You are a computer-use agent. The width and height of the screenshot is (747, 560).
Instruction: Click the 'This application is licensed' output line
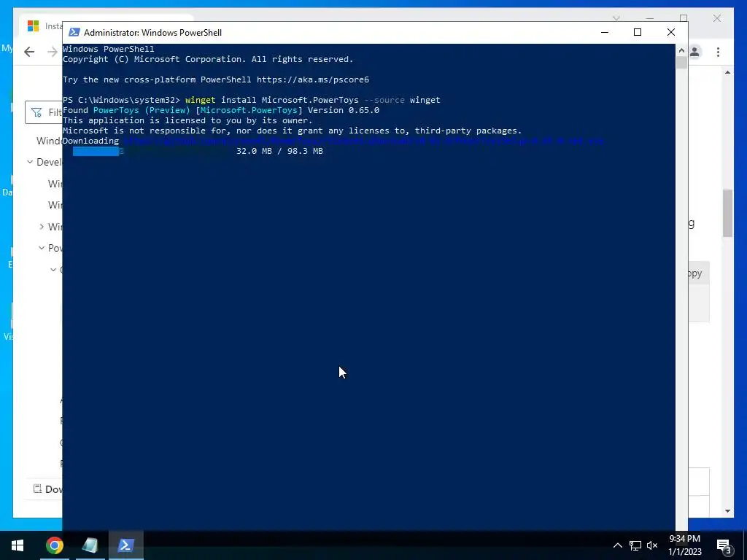[187, 120]
